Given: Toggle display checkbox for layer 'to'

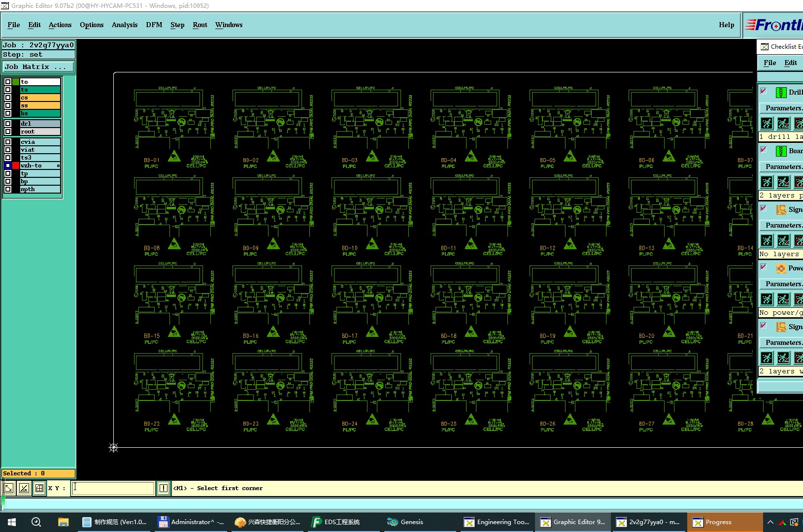Looking at the screenshot, I should pyautogui.click(x=8, y=82).
